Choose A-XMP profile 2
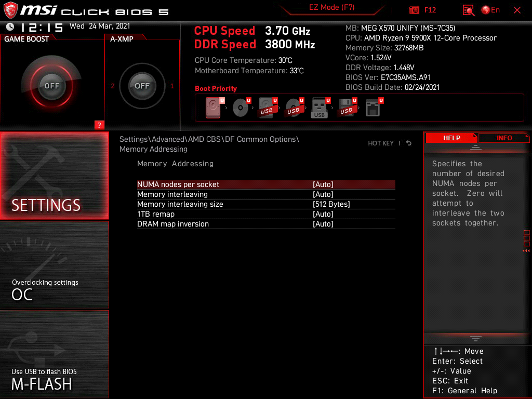 (112, 86)
